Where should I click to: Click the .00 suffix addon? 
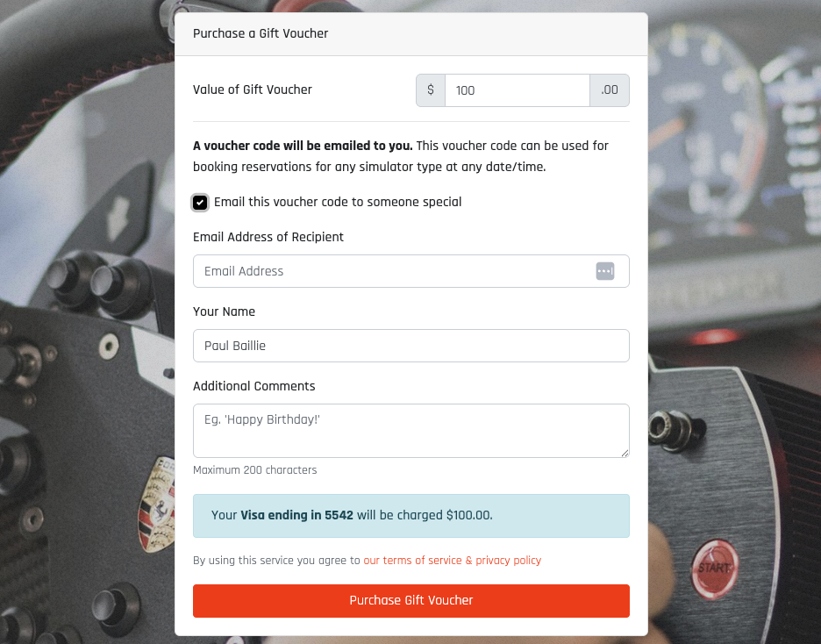610,90
